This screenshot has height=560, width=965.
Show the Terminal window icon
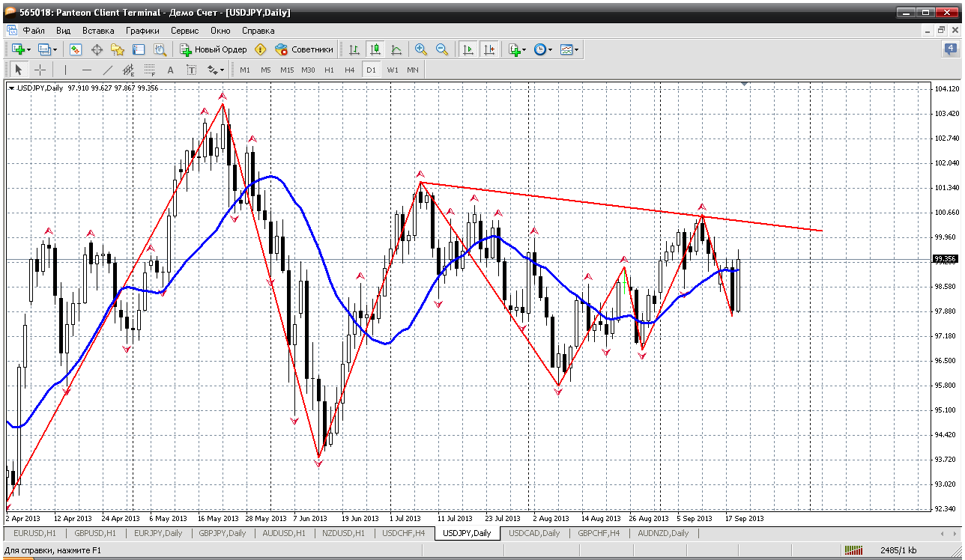[139, 49]
